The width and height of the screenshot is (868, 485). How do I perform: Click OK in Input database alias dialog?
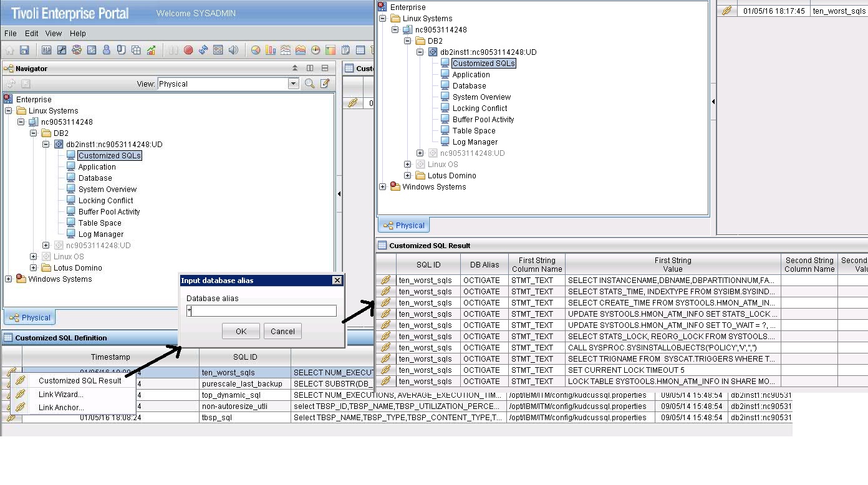[241, 331]
